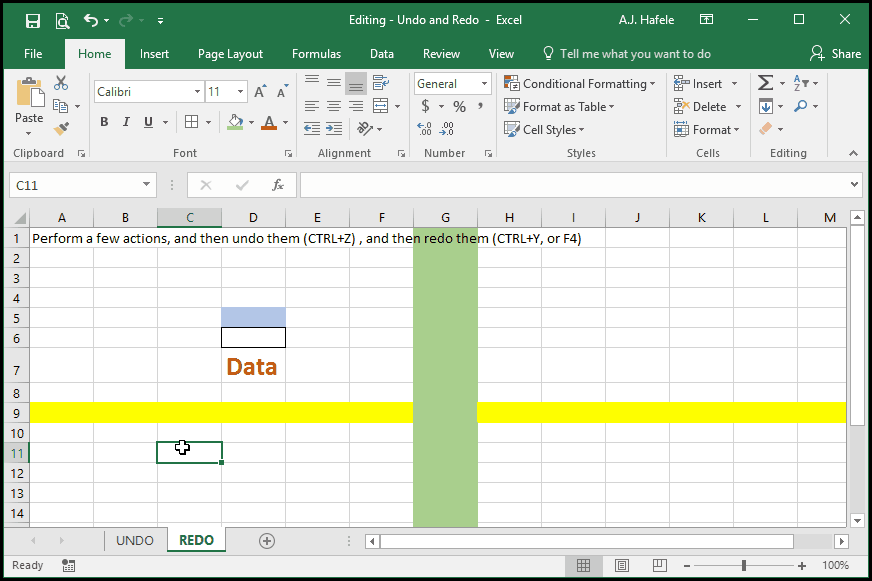
Task: Click Decrease Indent icon
Action: [311, 129]
